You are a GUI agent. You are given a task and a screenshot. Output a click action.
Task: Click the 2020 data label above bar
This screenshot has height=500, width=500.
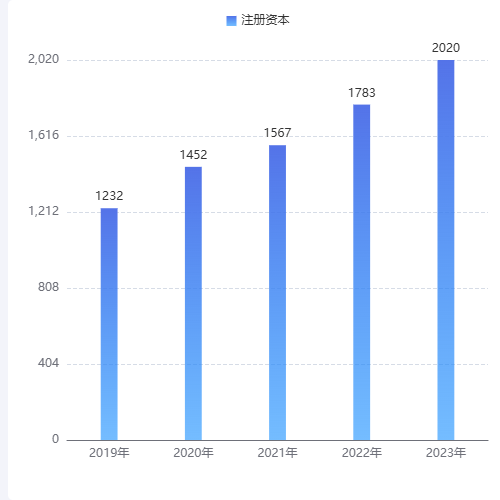[x=446, y=48]
